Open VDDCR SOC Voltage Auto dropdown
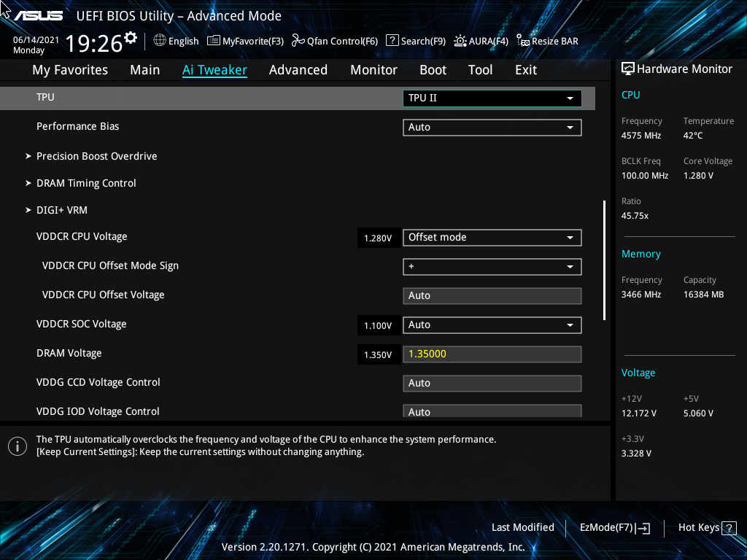This screenshot has height=560, width=747. (492, 324)
